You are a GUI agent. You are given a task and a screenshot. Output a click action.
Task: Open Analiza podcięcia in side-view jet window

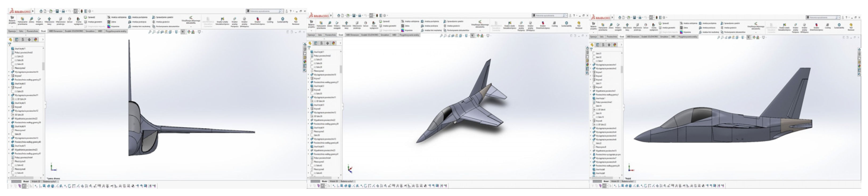click(x=708, y=28)
